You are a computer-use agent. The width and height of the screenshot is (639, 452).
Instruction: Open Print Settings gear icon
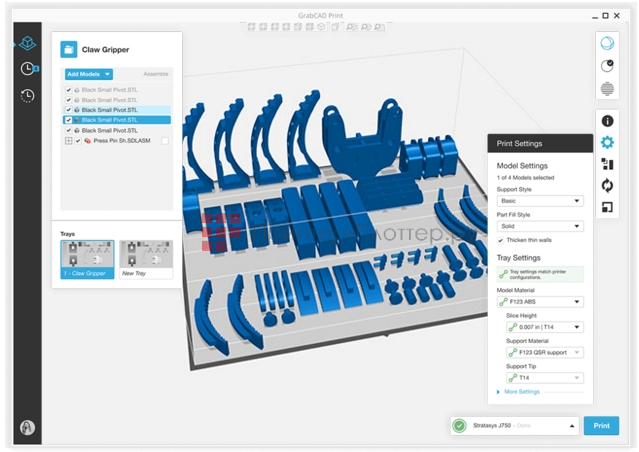[607, 142]
